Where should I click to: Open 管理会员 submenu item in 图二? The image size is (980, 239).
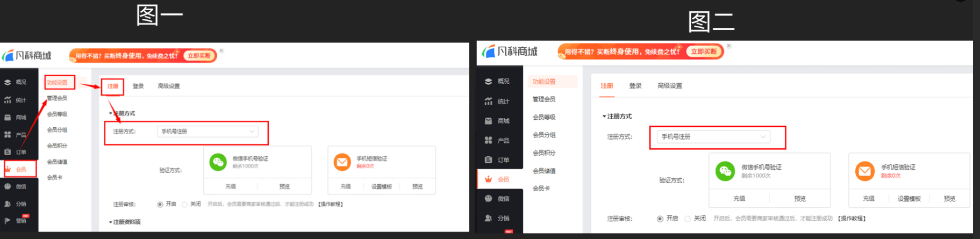click(x=544, y=99)
